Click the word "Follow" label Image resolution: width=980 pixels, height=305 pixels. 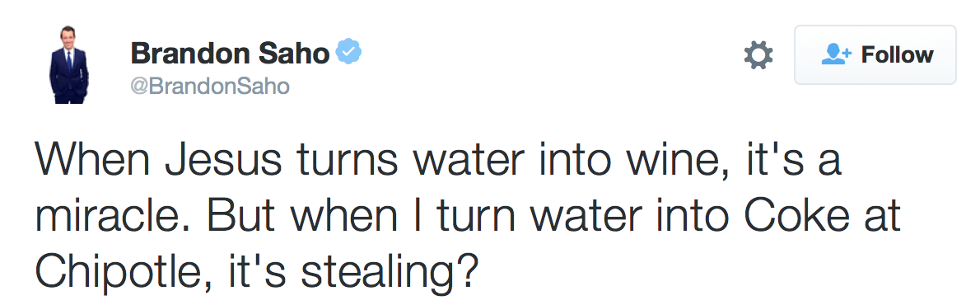[x=898, y=55]
